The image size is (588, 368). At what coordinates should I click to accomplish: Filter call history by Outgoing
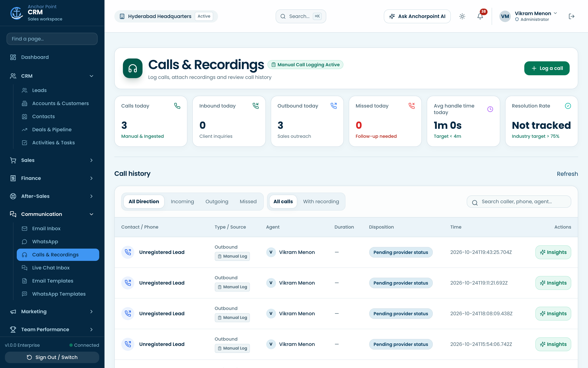point(217,202)
